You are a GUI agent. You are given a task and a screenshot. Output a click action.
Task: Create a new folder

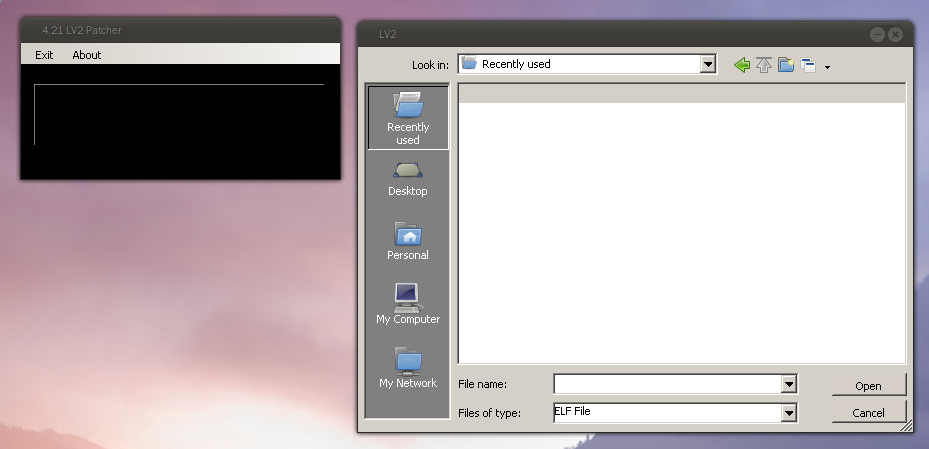[x=786, y=65]
